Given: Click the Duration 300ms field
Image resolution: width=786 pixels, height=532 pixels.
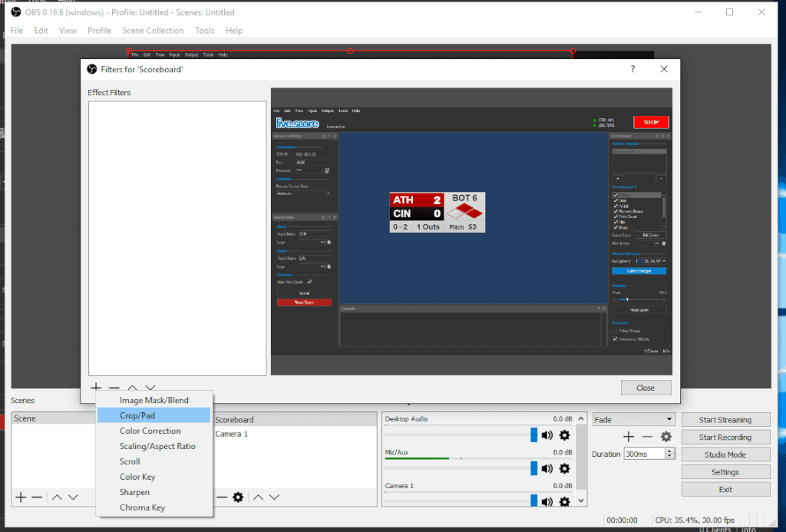Looking at the screenshot, I should click(x=645, y=454).
